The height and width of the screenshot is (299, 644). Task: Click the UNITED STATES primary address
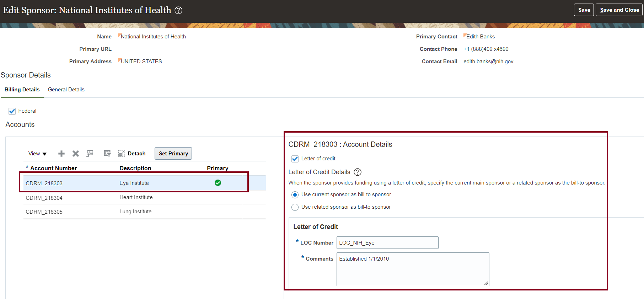click(141, 62)
